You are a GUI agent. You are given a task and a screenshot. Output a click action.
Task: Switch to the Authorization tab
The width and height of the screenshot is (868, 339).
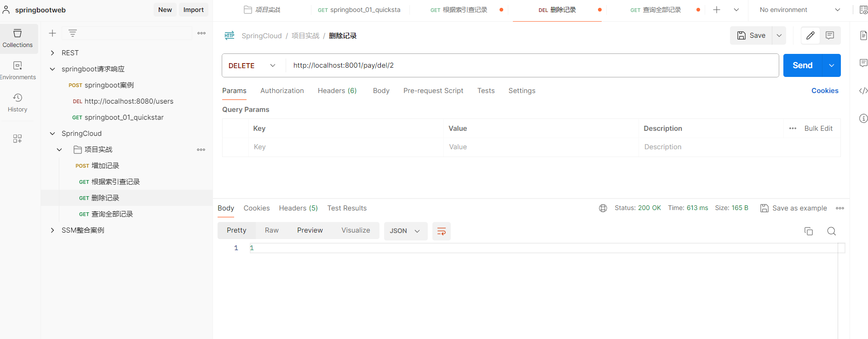coord(282,91)
